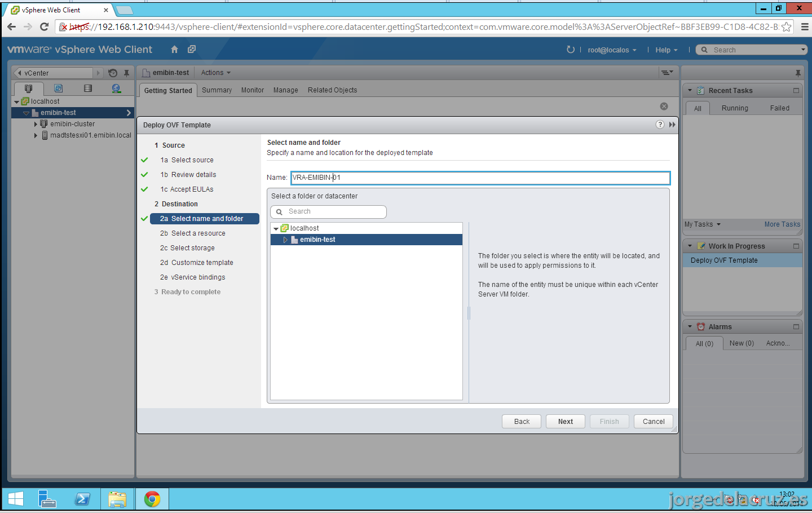The image size is (812, 513).
Task: Open the panel options menu icon
Action: pos(667,73)
